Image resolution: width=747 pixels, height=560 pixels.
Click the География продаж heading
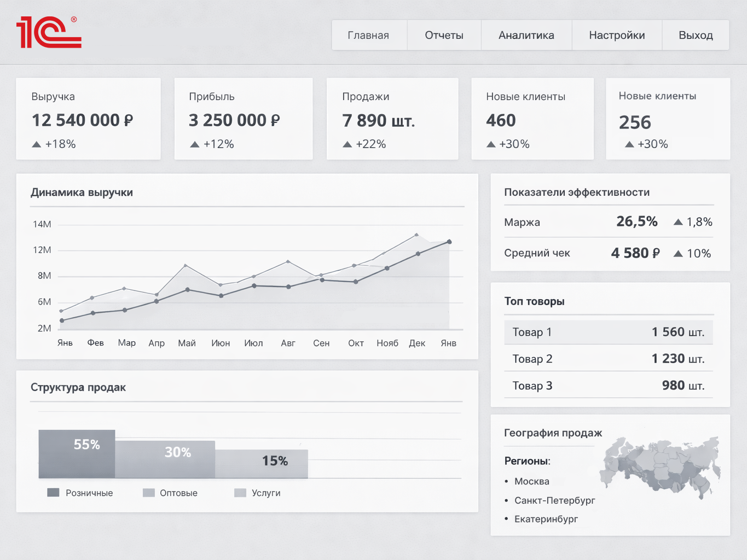553,433
